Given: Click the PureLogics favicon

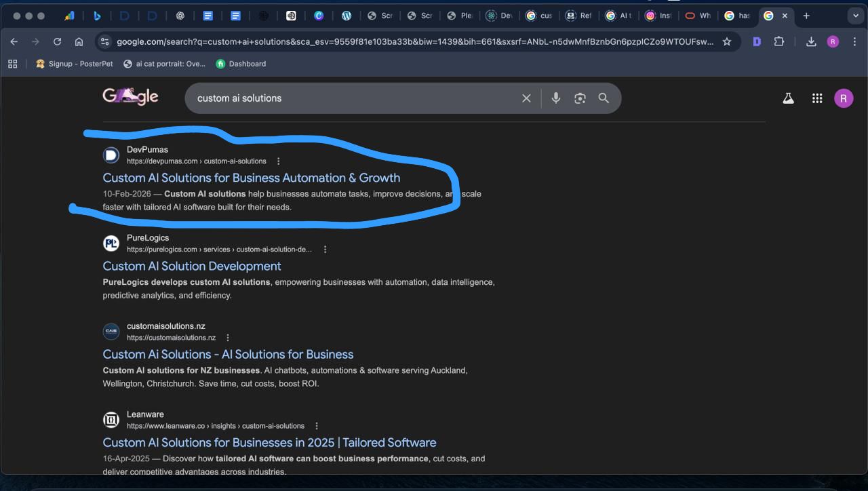Looking at the screenshot, I should click(111, 243).
